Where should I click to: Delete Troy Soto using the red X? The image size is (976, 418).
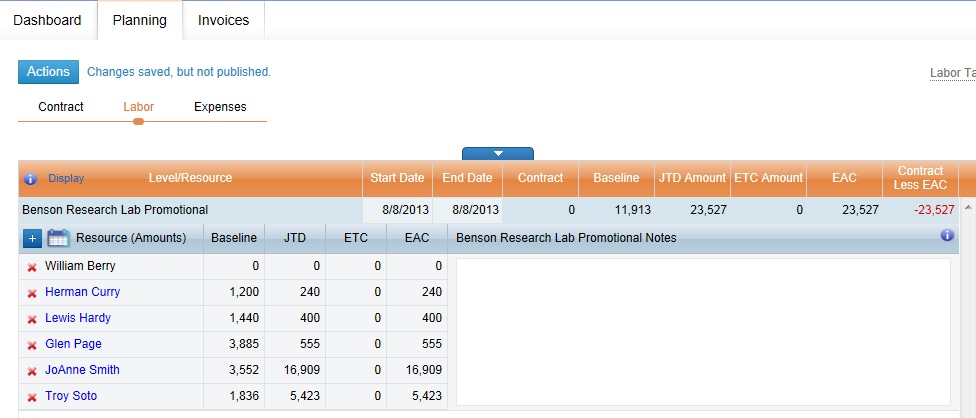pyautogui.click(x=32, y=397)
